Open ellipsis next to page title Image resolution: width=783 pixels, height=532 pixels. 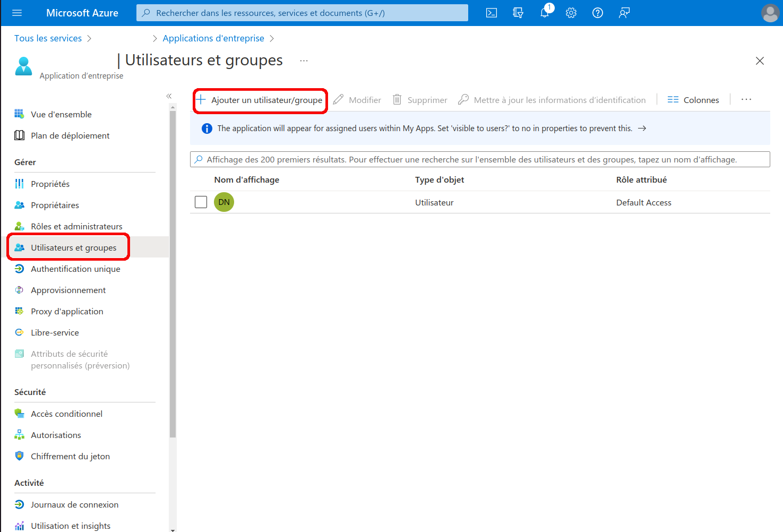(x=304, y=61)
